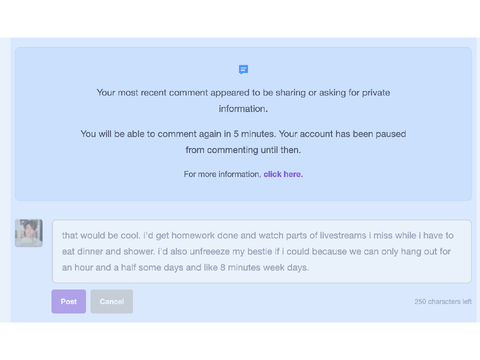Screen dimensions: 480x360
Task: Click "5 minutes" in the pause notice
Action: coord(254,134)
